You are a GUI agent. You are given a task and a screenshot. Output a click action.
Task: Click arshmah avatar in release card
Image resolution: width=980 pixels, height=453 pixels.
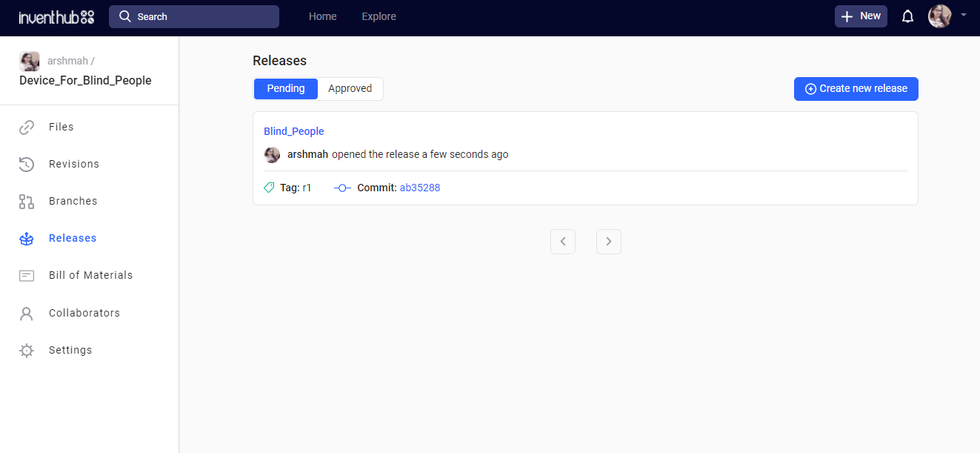(x=273, y=154)
